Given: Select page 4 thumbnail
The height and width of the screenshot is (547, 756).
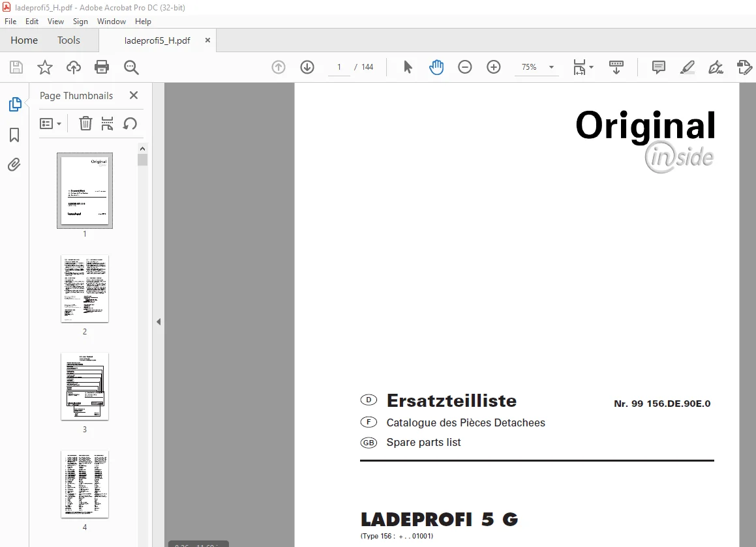Looking at the screenshot, I should (x=85, y=484).
